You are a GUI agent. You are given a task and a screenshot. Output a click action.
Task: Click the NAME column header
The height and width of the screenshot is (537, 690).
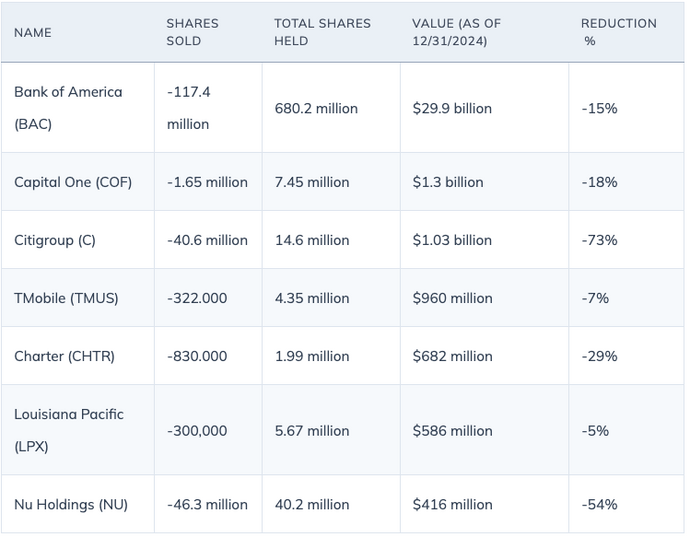(33, 32)
